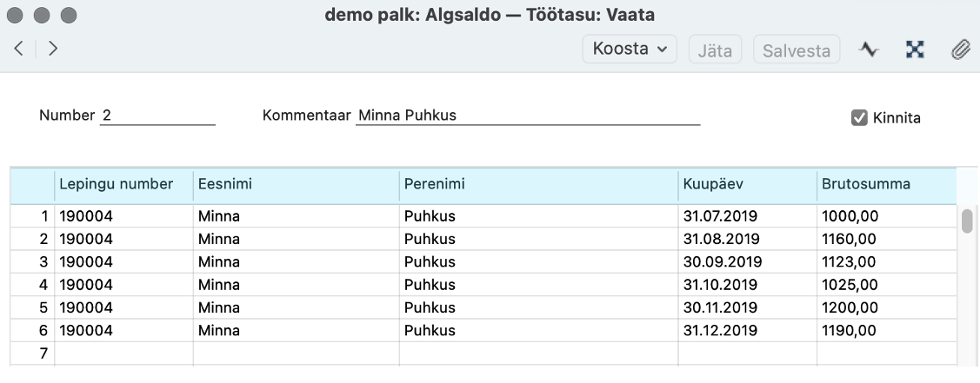Click the Salvesta button
This screenshot has height=383, width=980.
click(x=797, y=50)
